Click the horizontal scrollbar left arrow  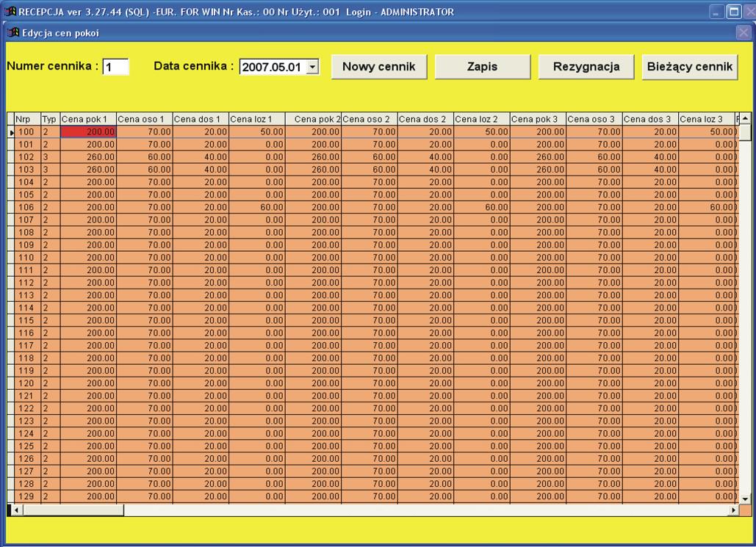click(16, 510)
